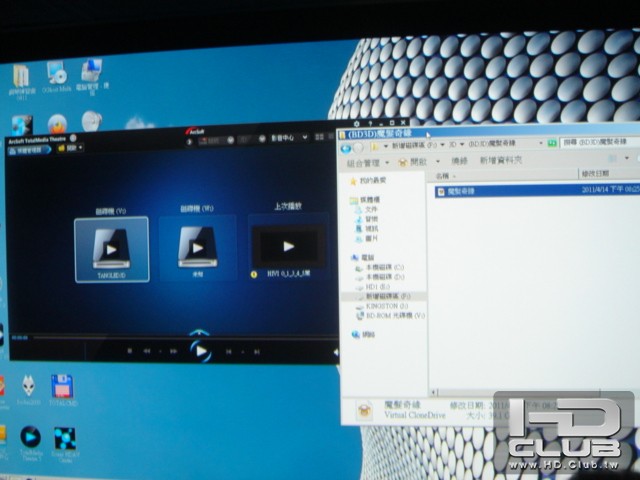640x480 pixels.
Task: Click the grid view icon in player top bar
Action: click(320, 138)
